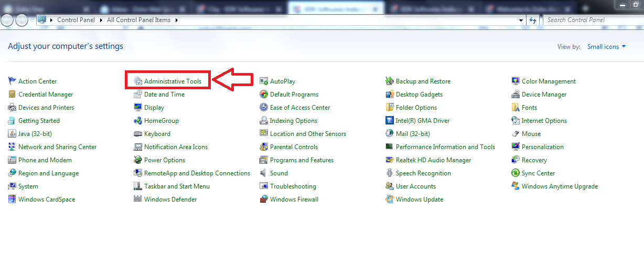Open Intel(R) GMA Driver link
Viewport: 644px width, 262px height.
pos(423,121)
